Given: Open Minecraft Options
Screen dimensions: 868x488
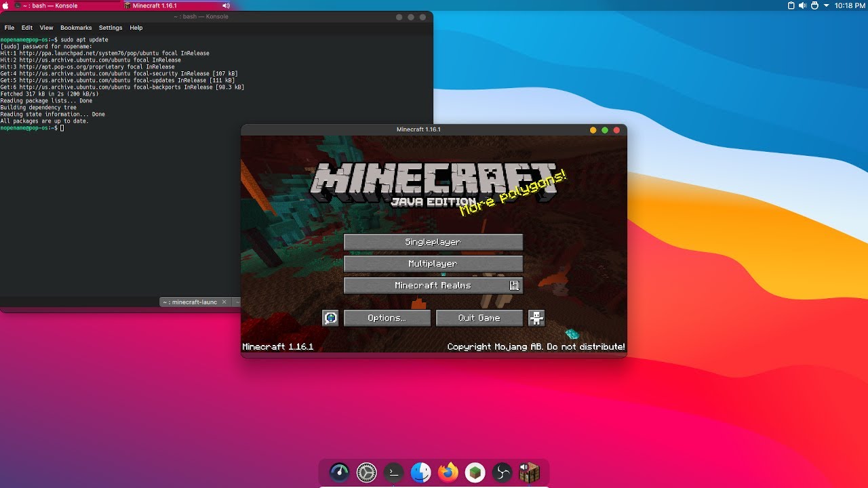Looking at the screenshot, I should tap(387, 318).
